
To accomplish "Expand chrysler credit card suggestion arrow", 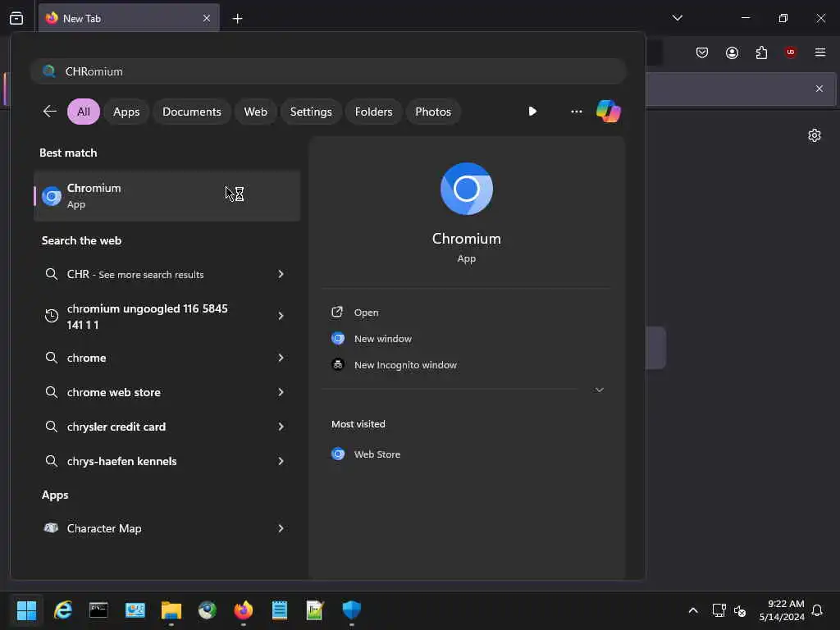I will coord(281,427).
